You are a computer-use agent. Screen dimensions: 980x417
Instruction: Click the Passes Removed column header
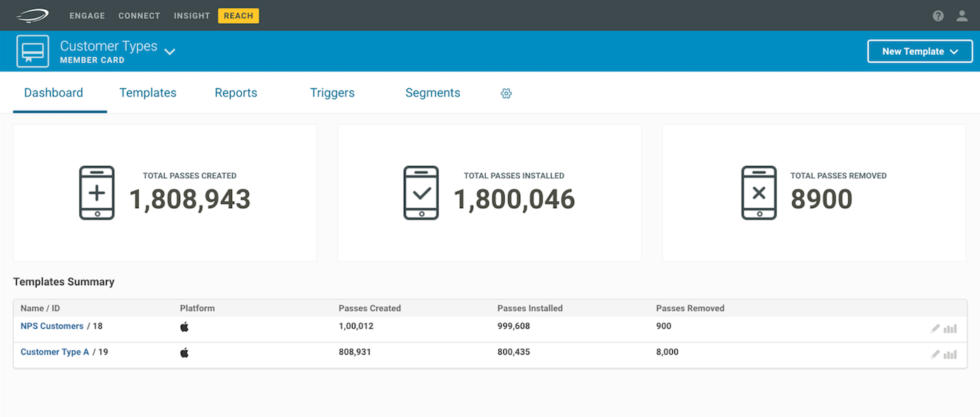[690, 308]
